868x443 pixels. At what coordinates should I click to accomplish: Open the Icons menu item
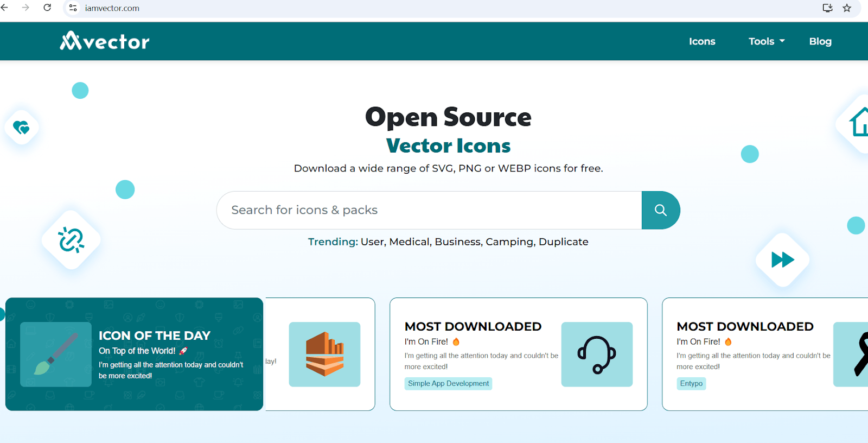[702, 41]
